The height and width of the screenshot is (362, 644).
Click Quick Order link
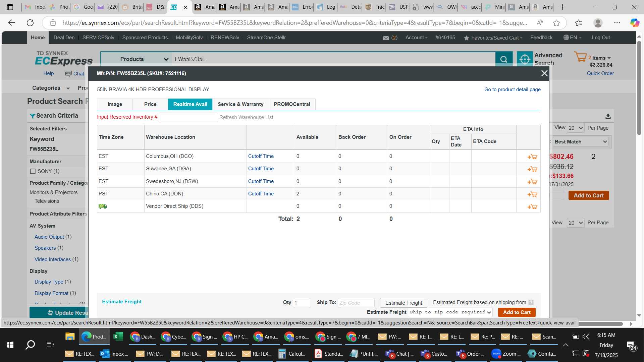(x=600, y=73)
